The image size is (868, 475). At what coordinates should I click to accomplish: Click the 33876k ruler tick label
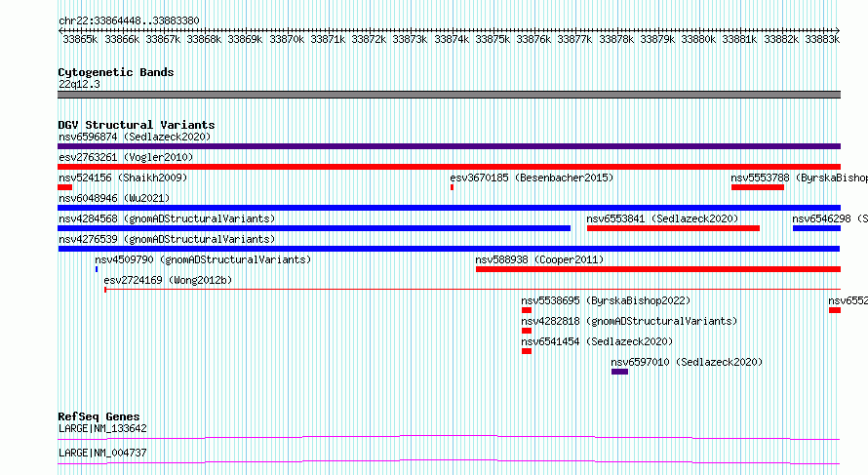[x=533, y=39]
